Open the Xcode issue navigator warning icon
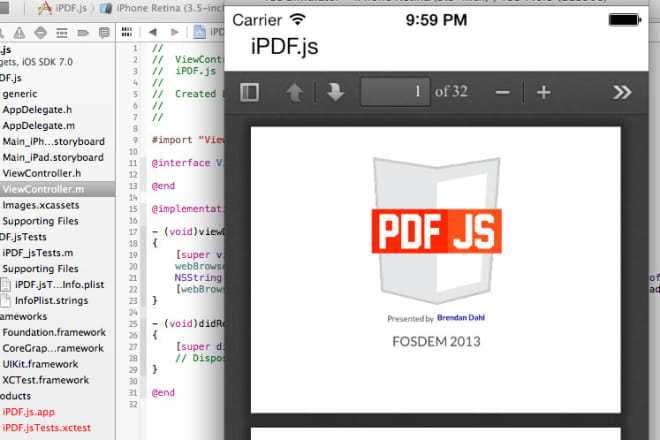660x440 pixels. (19, 32)
